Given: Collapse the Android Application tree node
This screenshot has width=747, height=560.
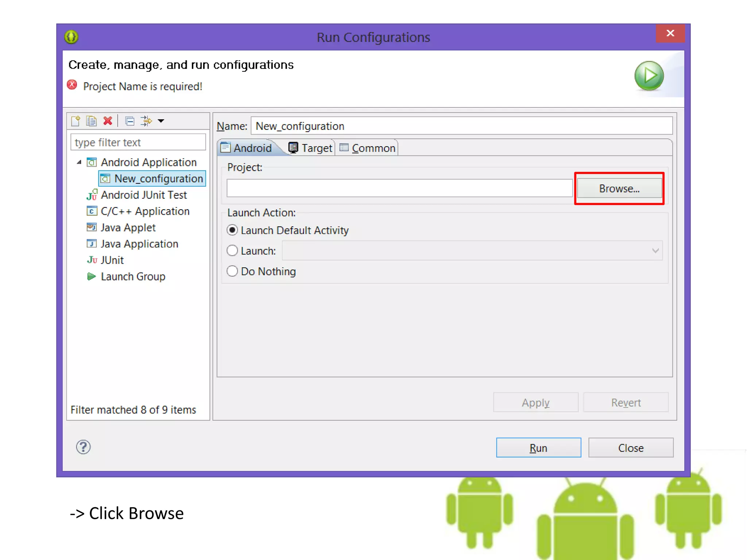Looking at the screenshot, I should [x=79, y=162].
